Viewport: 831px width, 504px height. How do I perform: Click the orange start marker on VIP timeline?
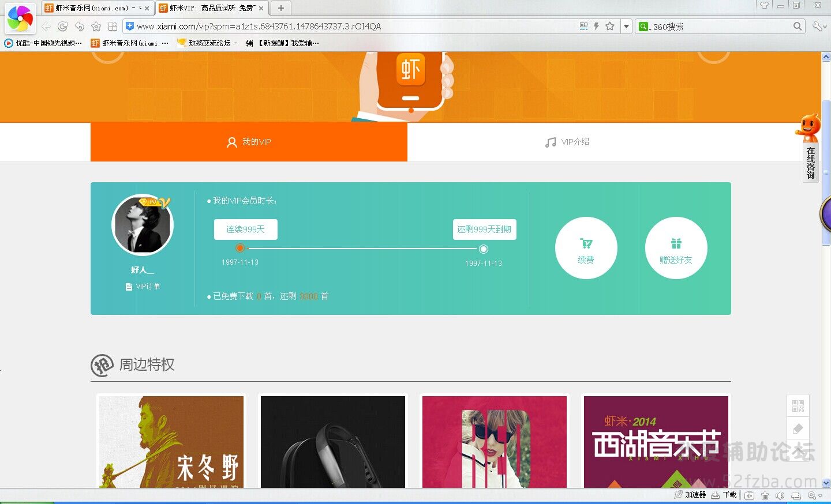pyautogui.click(x=240, y=248)
